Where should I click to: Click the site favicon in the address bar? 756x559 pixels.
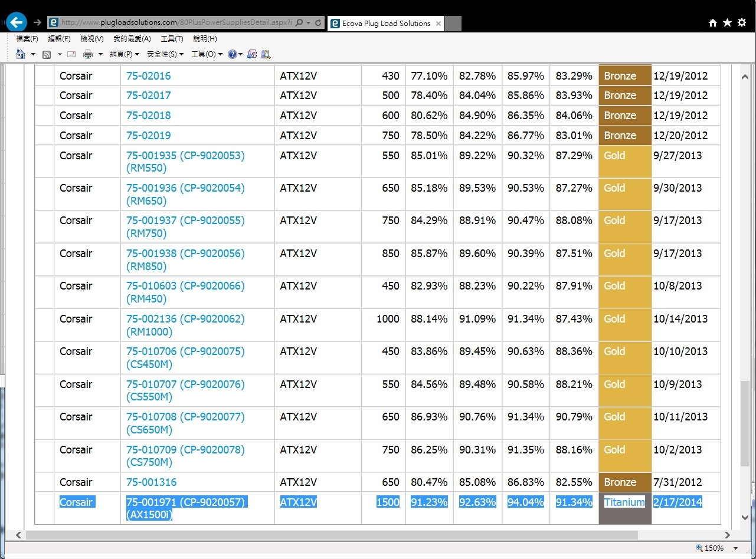[54, 23]
